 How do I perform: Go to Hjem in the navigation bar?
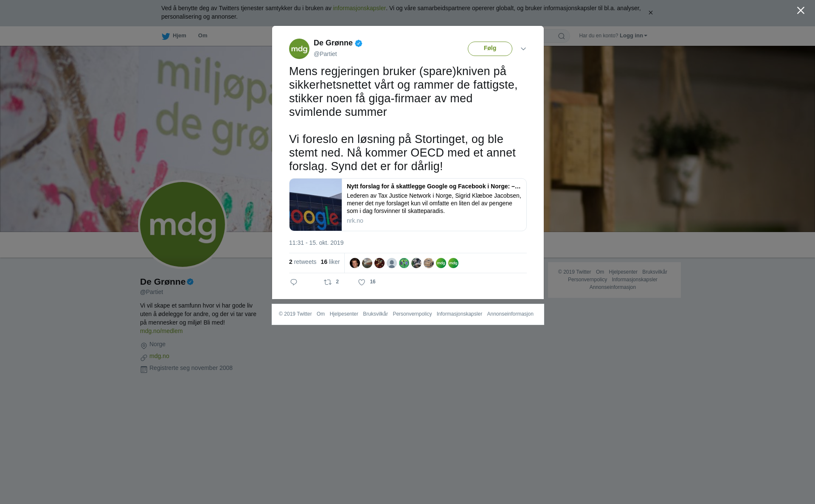pyautogui.click(x=180, y=36)
